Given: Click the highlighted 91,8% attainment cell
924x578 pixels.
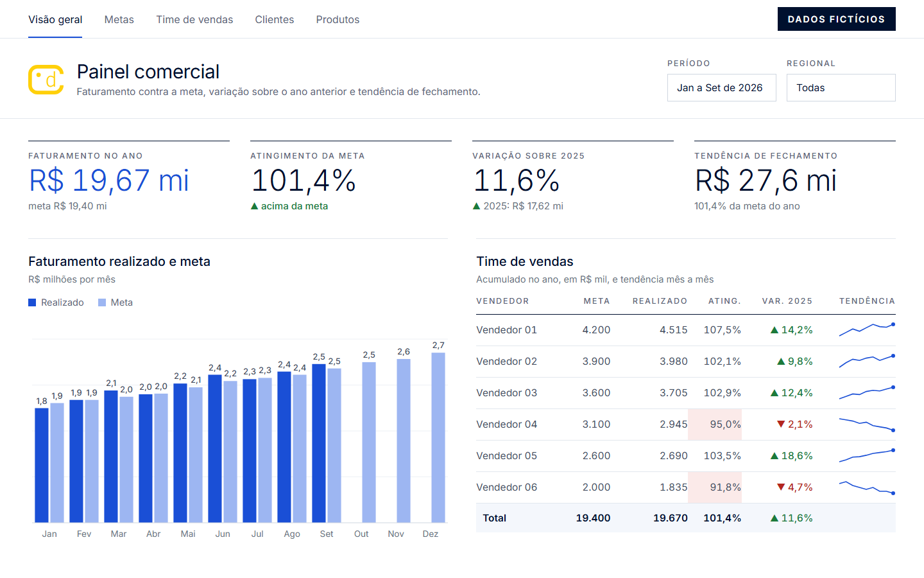Looking at the screenshot, I should click(715, 487).
